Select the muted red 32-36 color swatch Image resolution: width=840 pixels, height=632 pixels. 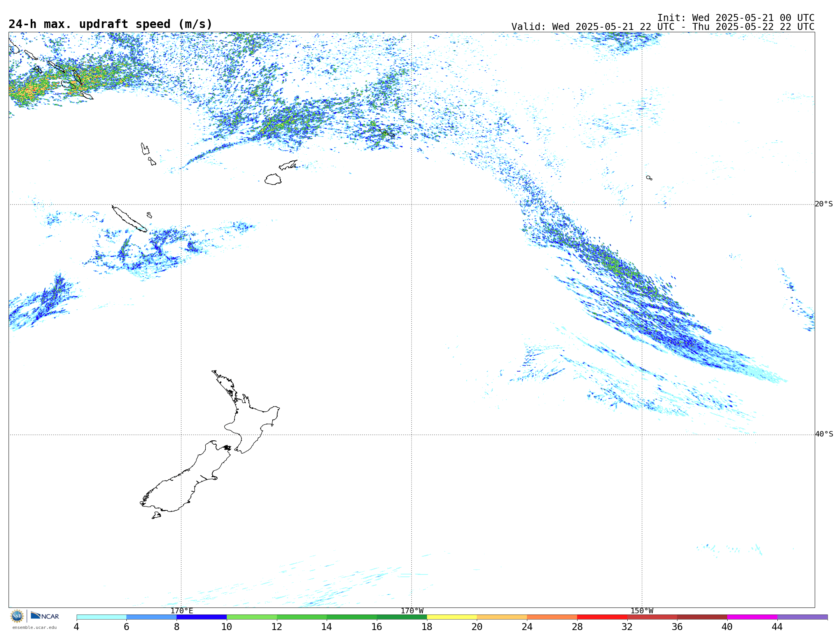coord(652,617)
